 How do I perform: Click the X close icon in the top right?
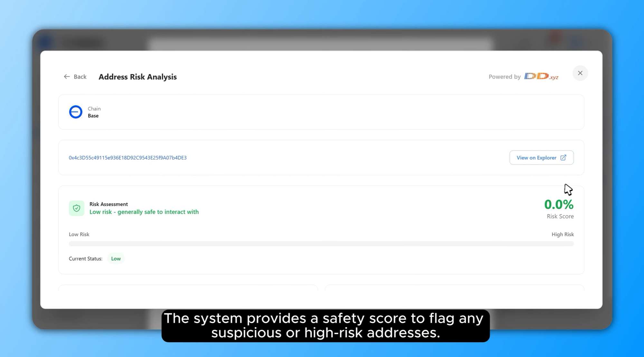point(580,73)
